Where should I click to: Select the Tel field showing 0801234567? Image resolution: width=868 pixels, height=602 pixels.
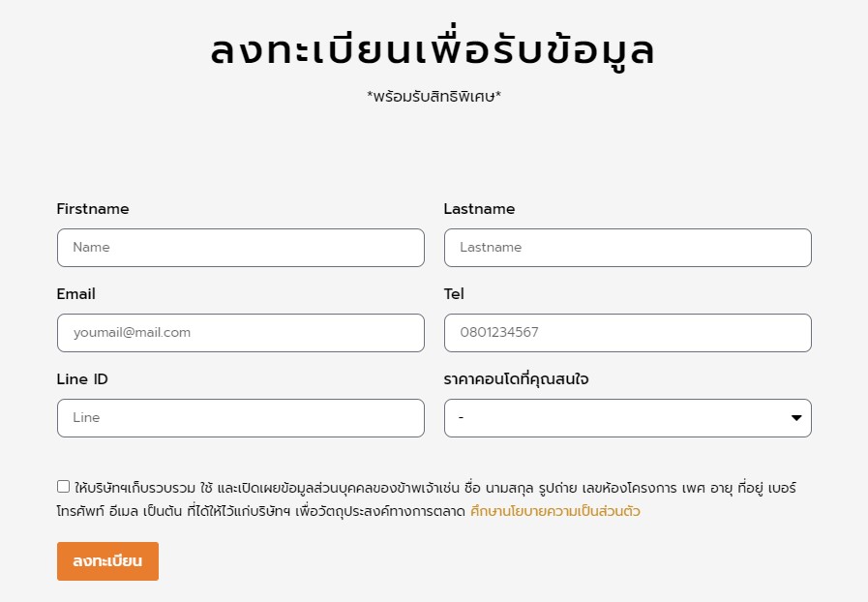tap(627, 333)
